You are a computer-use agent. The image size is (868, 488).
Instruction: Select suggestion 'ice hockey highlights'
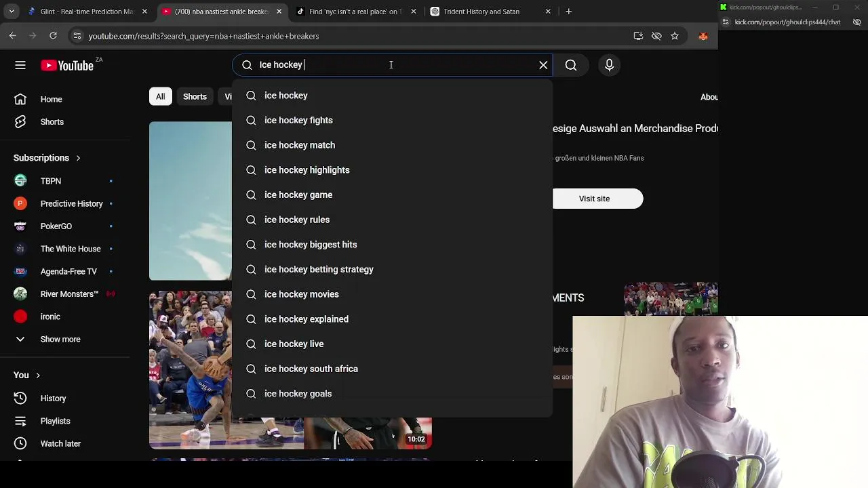coord(392,170)
